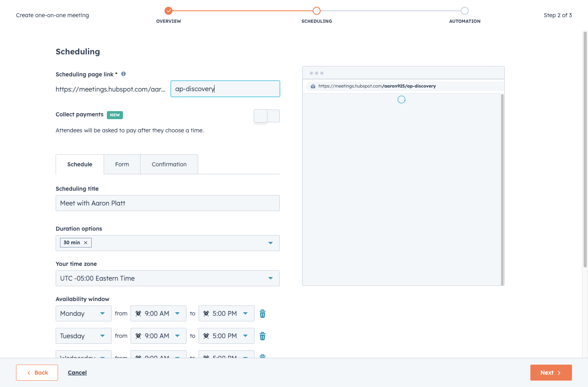Open the Monday day selector
This screenshot has width=588, height=387.
click(x=84, y=313)
